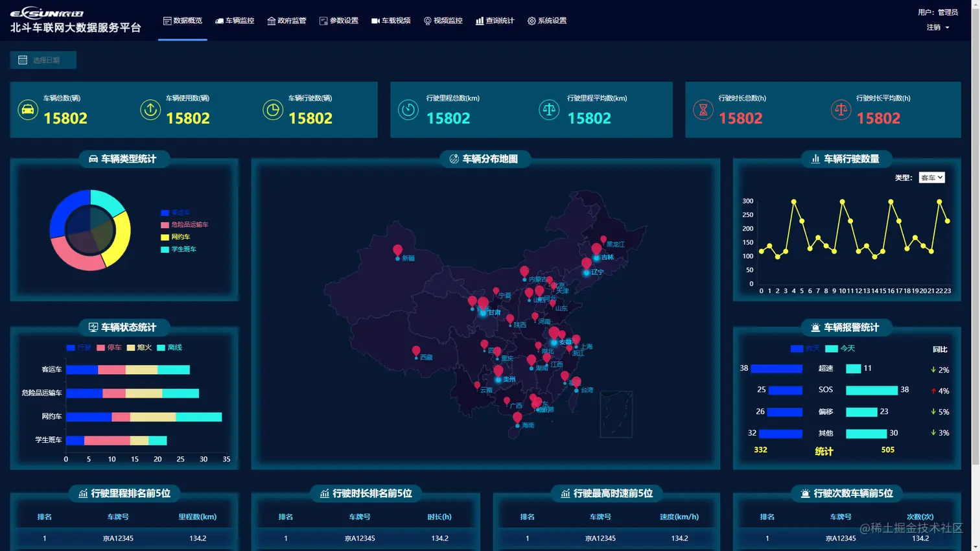Image resolution: width=980 pixels, height=551 pixels.
Task: Toggle the 今天 legend in the alarm statistics
Action: click(x=840, y=349)
